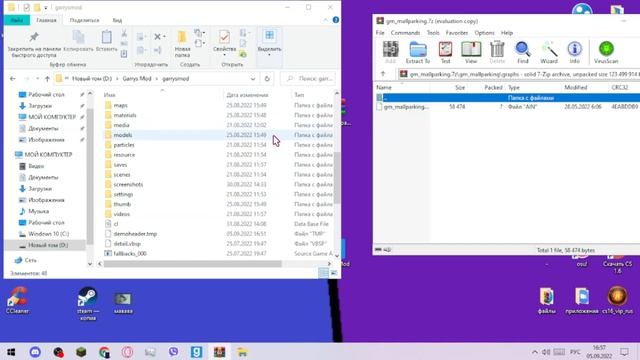Click the Windows Start button
This screenshot has height=360, width=640.
point(11,352)
